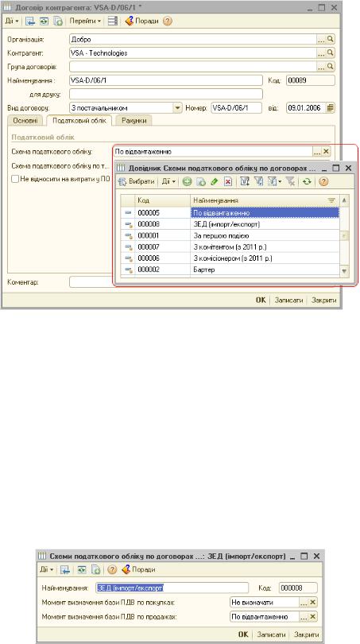This screenshot has width=360, height=644.
Task: Click scrollbar up arrow in Довідник list
Action: point(344,200)
